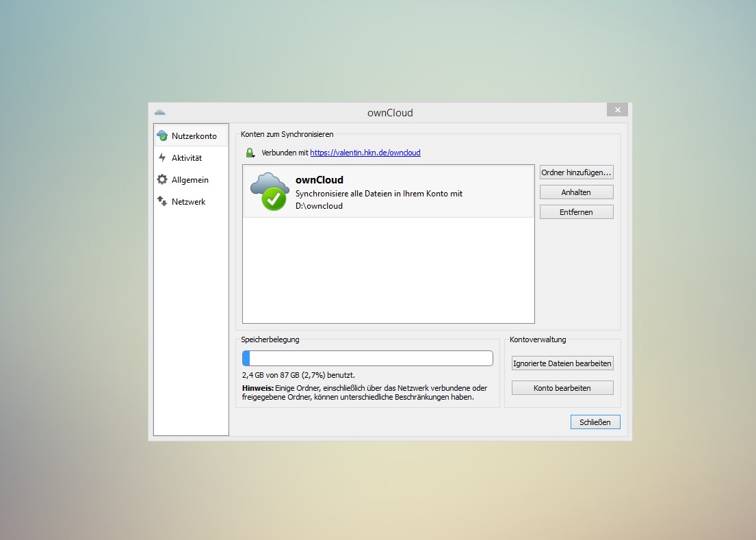This screenshot has width=756, height=540.
Task: Click the storage usage progress bar
Action: pyautogui.click(x=367, y=358)
